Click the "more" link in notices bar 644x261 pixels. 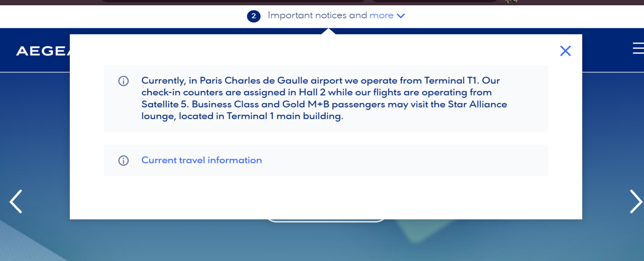[x=381, y=15]
